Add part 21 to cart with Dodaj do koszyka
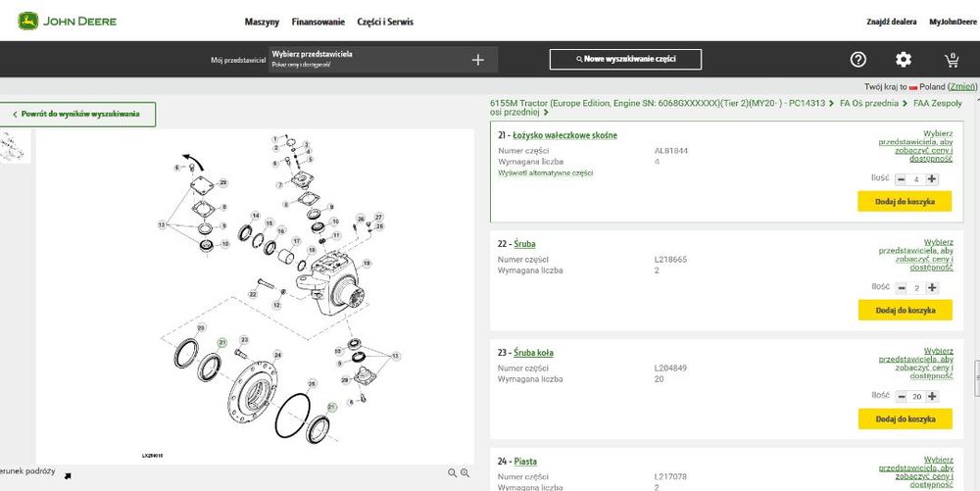The height and width of the screenshot is (491, 980). click(x=905, y=202)
